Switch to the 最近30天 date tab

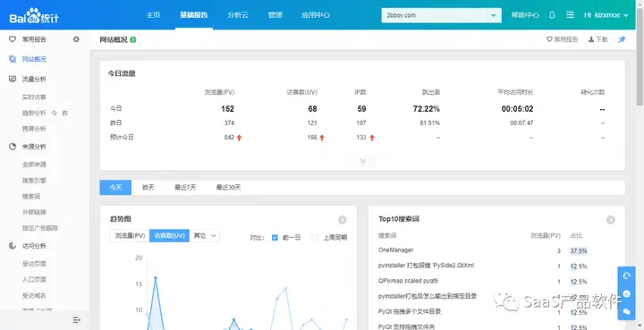[228, 188]
